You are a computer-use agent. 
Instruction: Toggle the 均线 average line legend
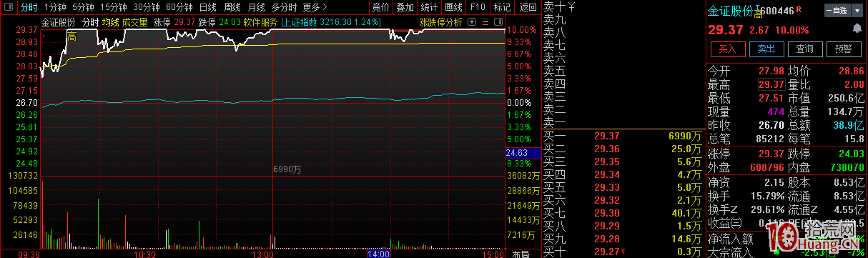click(x=110, y=22)
